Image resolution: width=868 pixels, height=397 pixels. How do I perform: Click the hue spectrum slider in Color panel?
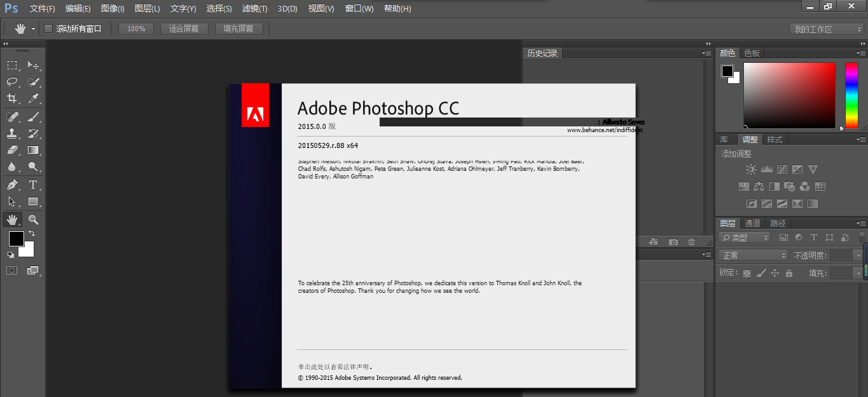(x=851, y=95)
